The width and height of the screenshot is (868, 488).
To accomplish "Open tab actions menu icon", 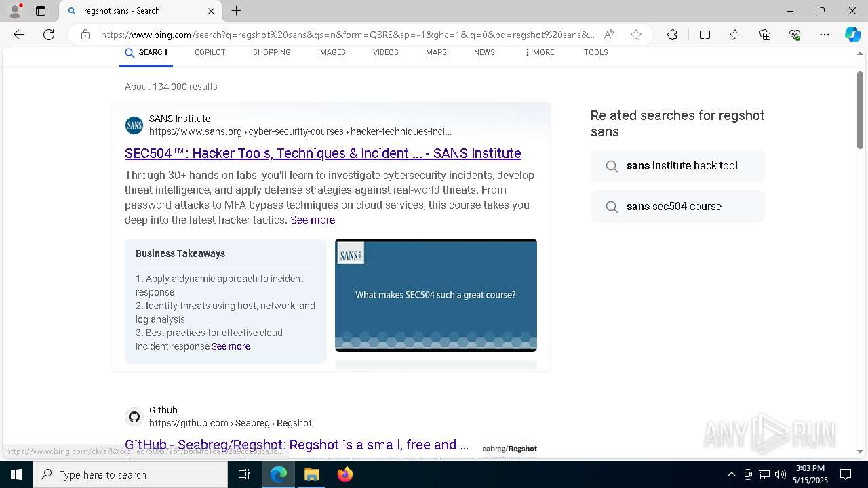I will coord(41,11).
